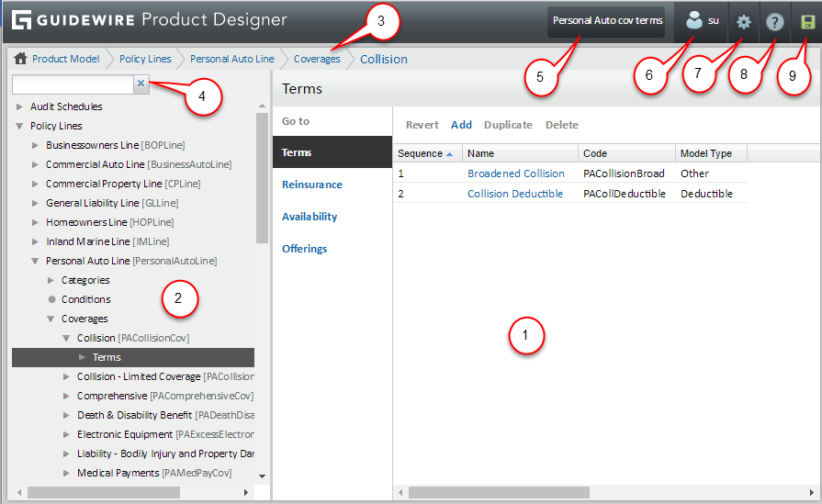Clear the tree search with the X icon
822x504 pixels.
tap(141, 83)
